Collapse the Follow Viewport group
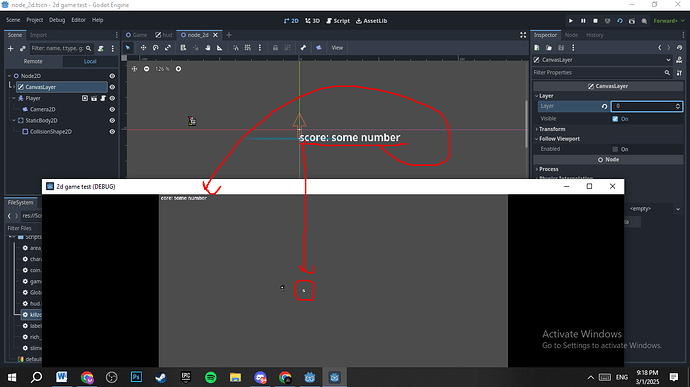The width and height of the screenshot is (690, 387). [536, 139]
